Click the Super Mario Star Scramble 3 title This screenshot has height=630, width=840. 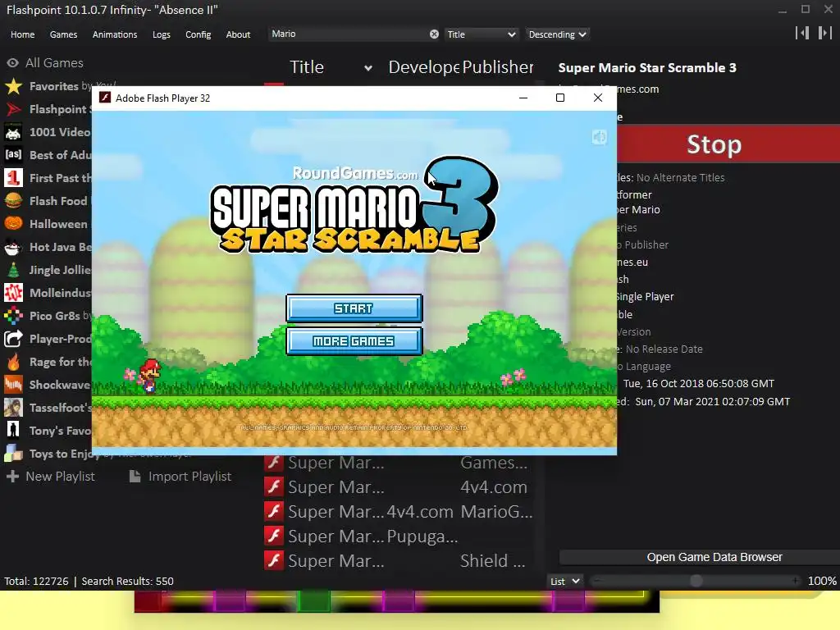tap(647, 68)
